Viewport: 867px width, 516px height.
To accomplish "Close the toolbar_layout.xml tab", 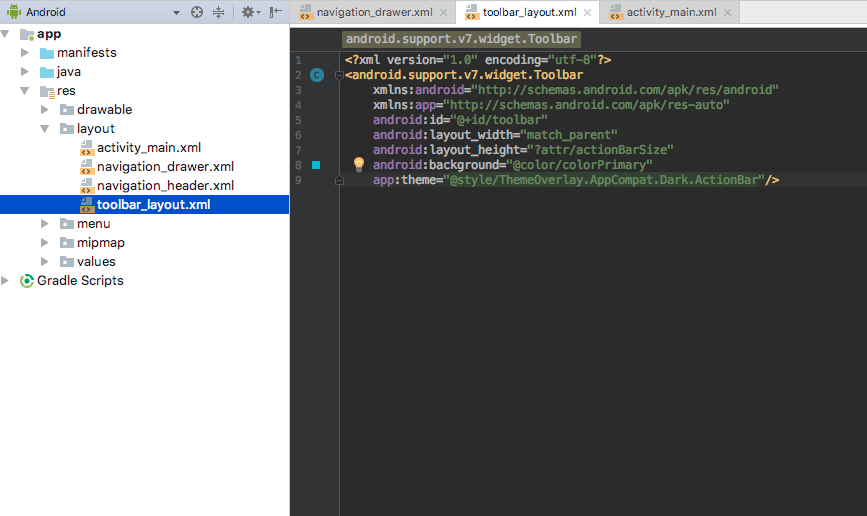I will [x=587, y=12].
